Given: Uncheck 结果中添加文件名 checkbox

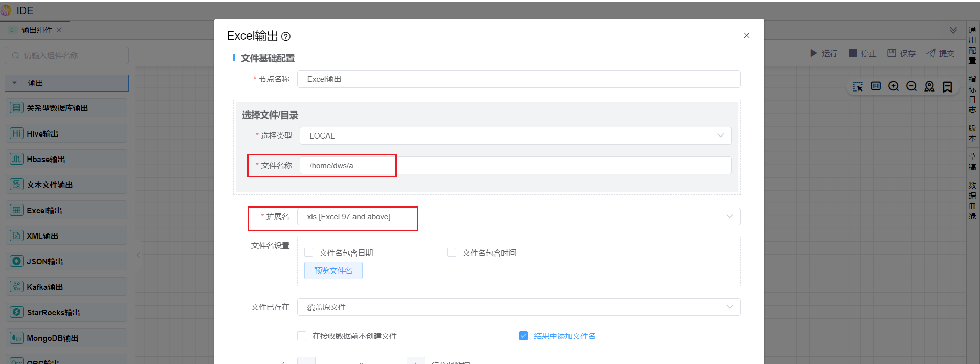Looking at the screenshot, I should 523,336.
